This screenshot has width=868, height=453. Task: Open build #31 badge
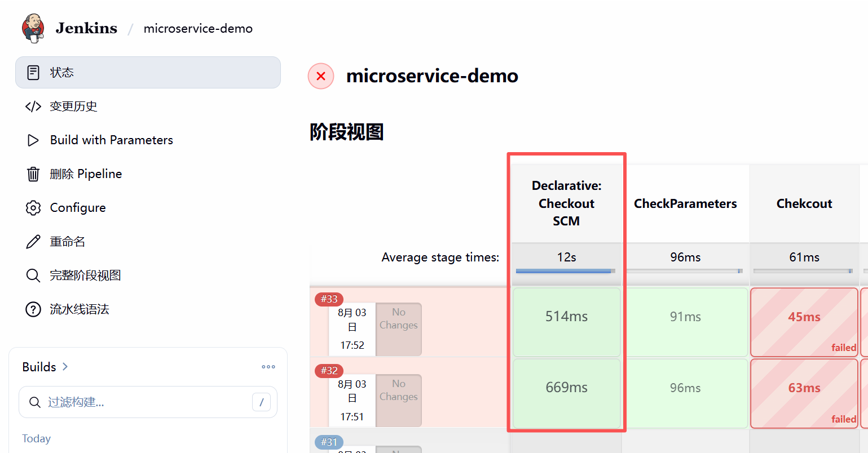[x=329, y=442]
